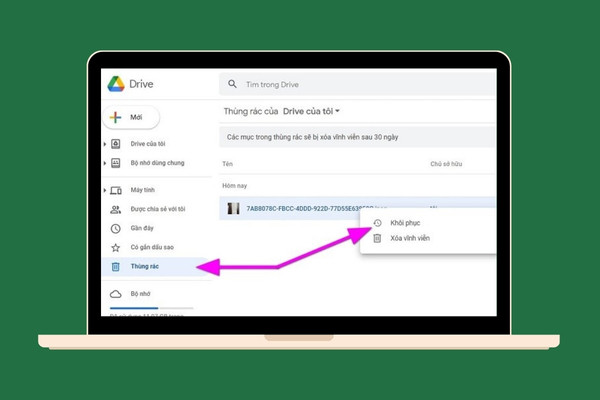Click the restore clock icon in menu
Screen dimensions: 600x400
(x=377, y=223)
